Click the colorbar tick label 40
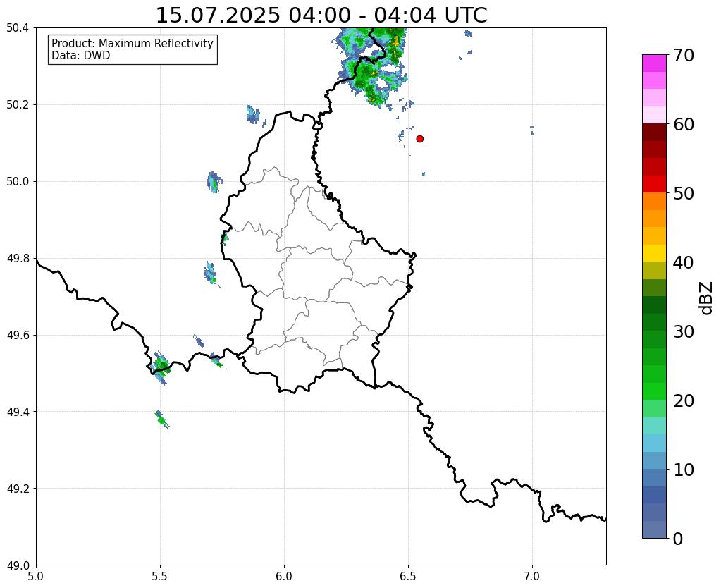Viewport: 721px width, 588px height. [683, 262]
